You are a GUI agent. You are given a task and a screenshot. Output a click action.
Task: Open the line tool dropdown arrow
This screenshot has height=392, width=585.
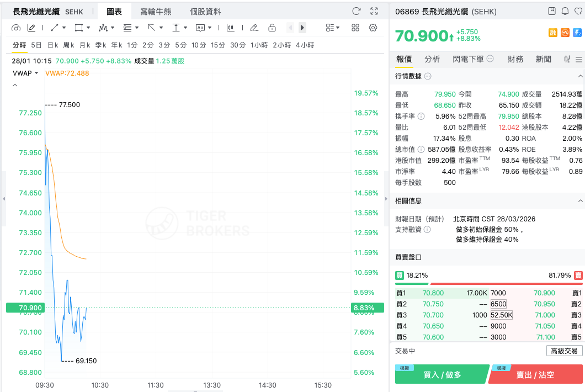[x=64, y=28]
